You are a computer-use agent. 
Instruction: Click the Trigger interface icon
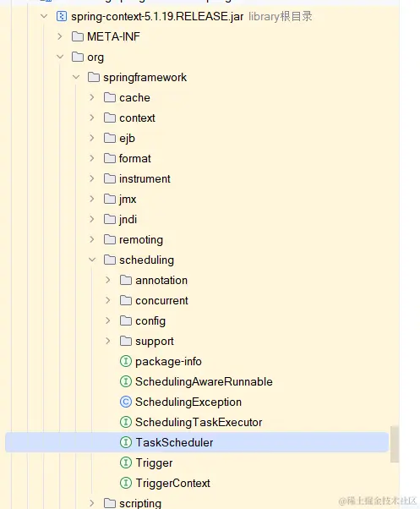click(x=126, y=462)
